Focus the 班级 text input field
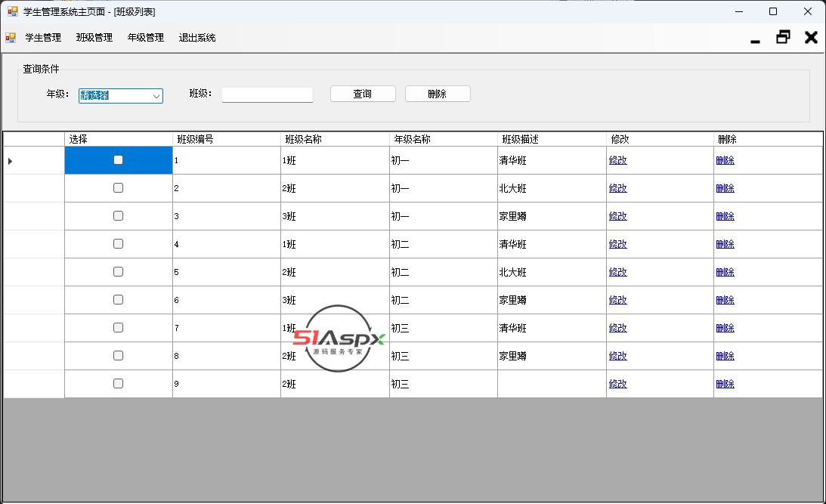The width and height of the screenshot is (826, 504). tap(267, 95)
